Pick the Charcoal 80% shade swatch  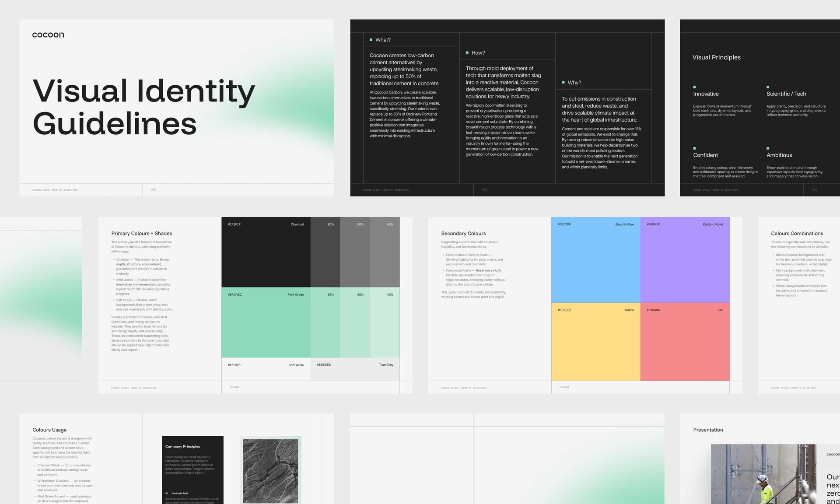(x=325, y=252)
